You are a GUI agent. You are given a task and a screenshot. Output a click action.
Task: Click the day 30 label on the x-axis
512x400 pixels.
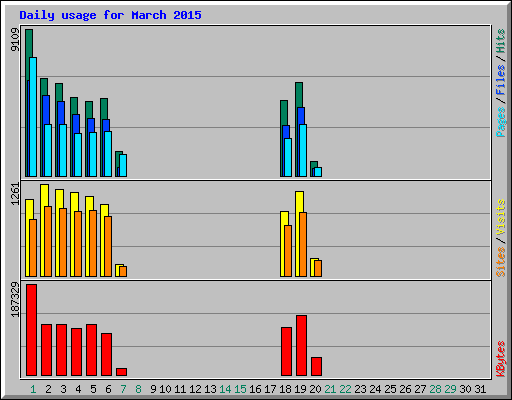(465, 389)
